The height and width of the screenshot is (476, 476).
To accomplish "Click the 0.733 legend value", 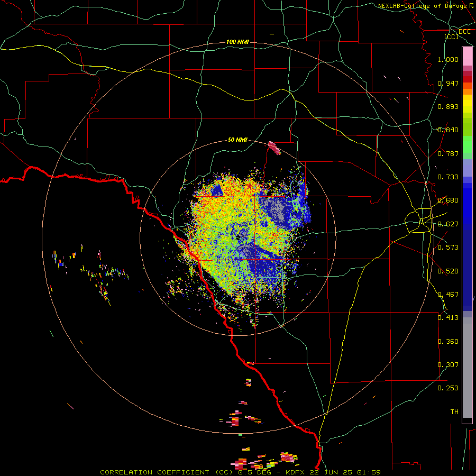I will point(448,177).
